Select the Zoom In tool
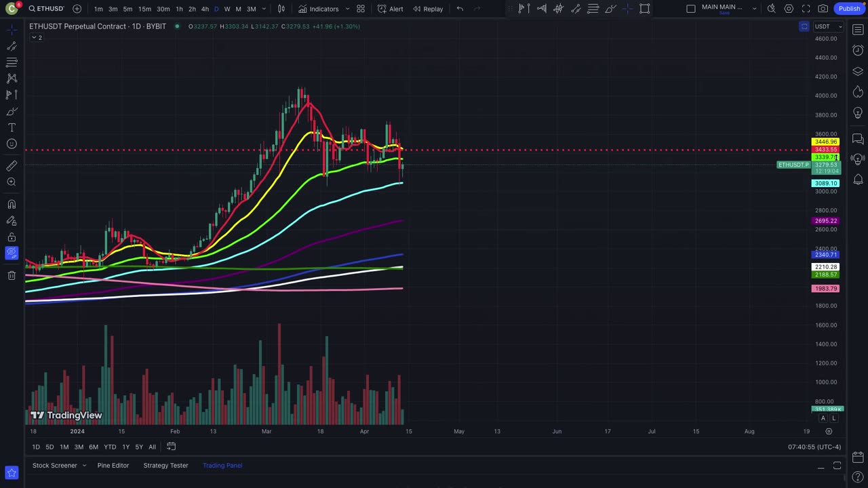Image resolution: width=868 pixels, height=488 pixels. 12,182
